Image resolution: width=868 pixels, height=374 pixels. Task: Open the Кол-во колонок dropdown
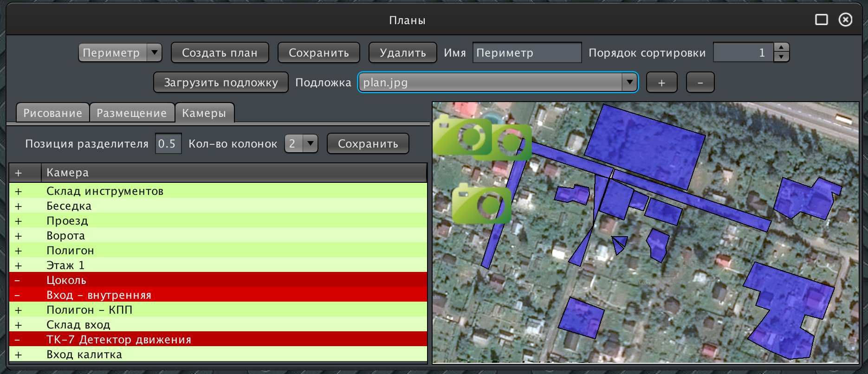pyautogui.click(x=310, y=143)
